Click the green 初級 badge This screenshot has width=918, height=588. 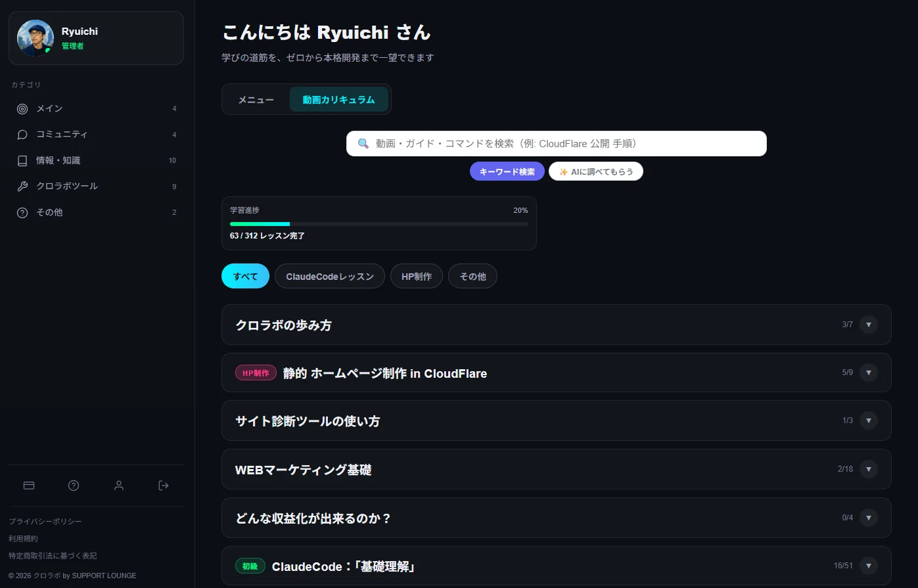[250, 566]
